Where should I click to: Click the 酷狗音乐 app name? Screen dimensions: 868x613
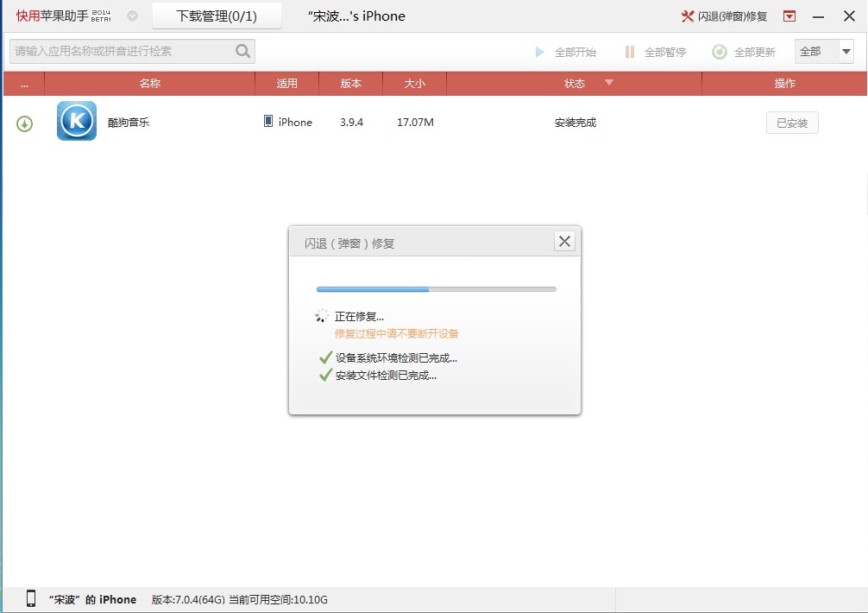pos(129,123)
